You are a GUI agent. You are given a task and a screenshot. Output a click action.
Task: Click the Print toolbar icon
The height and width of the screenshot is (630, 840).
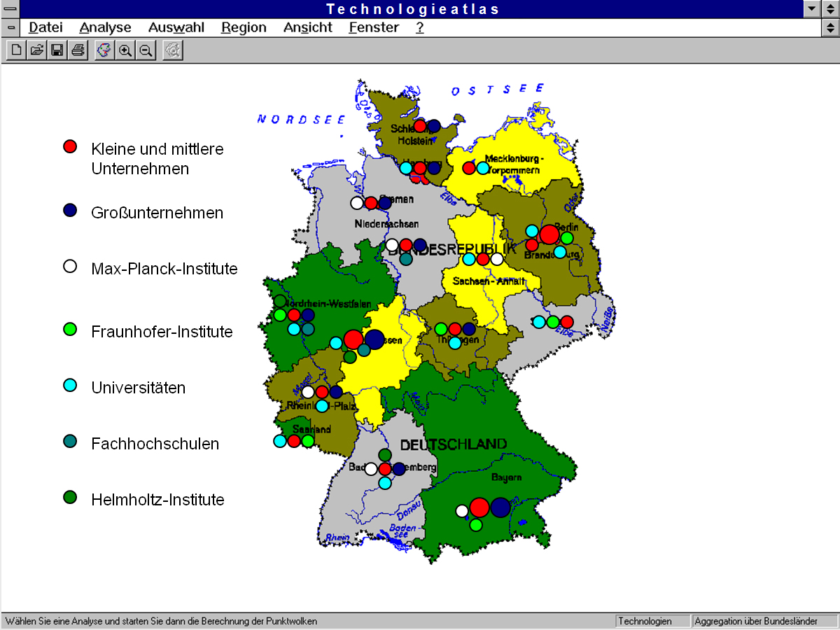tap(78, 50)
